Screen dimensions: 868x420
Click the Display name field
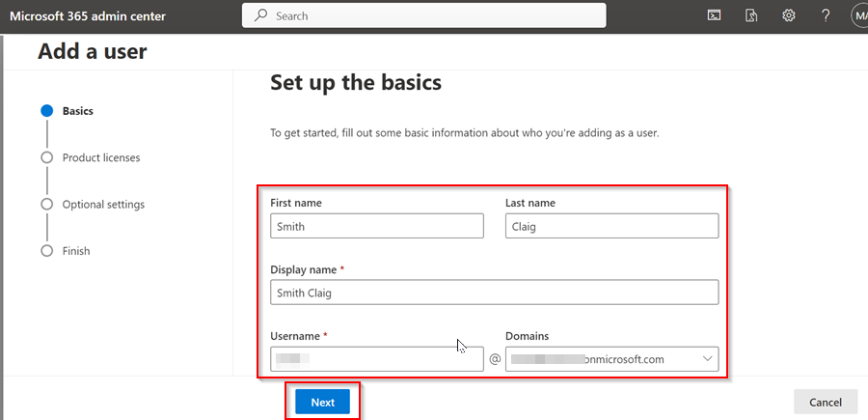tap(495, 293)
